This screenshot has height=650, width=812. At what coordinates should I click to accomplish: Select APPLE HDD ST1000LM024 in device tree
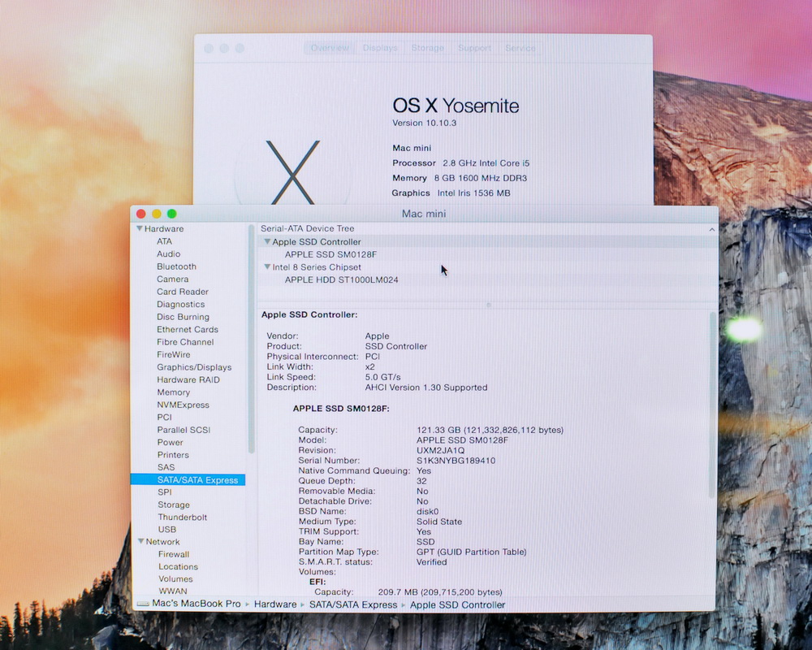(342, 279)
